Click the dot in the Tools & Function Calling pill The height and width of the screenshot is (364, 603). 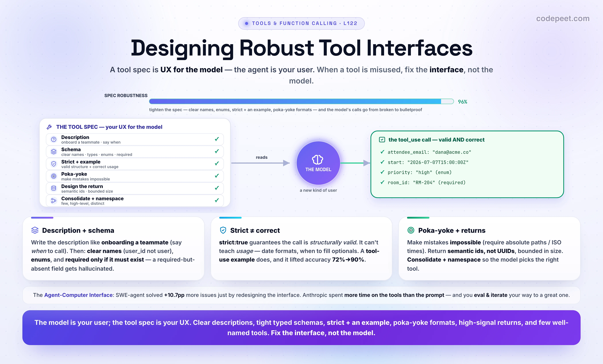[x=246, y=24]
